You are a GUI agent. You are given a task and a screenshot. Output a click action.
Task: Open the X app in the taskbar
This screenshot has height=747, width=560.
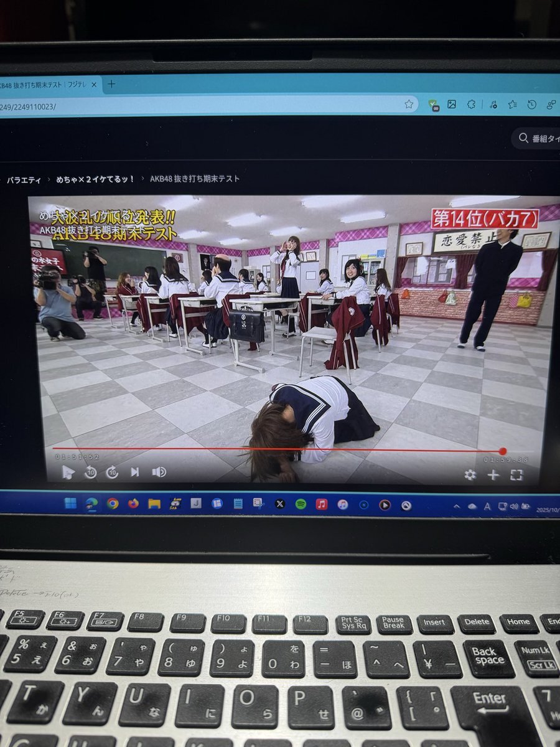279,504
